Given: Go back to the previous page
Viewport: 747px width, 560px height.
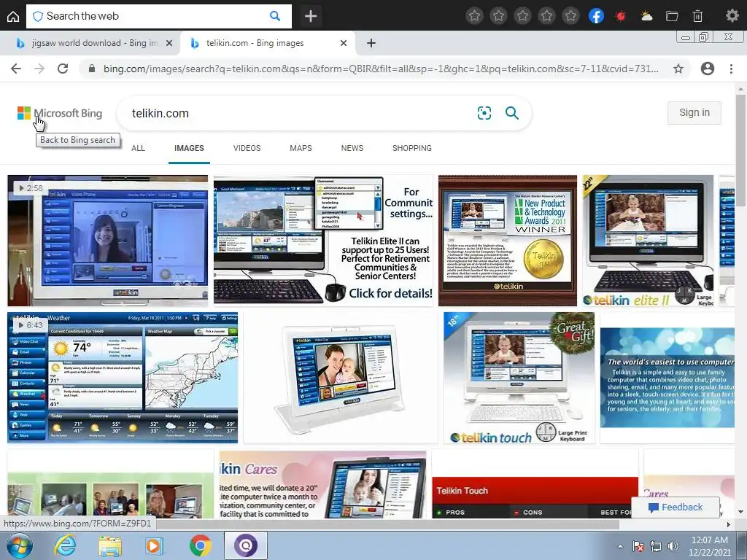Looking at the screenshot, I should point(16,69).
